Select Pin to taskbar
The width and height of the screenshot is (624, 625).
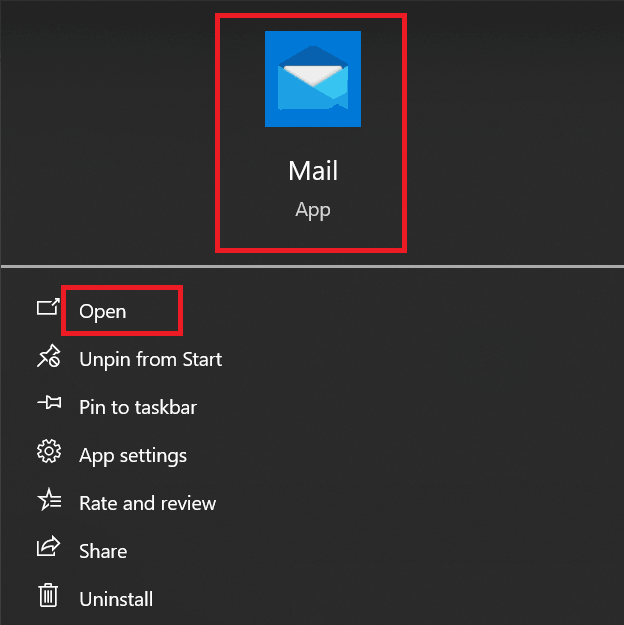click(x=138, y=407)
